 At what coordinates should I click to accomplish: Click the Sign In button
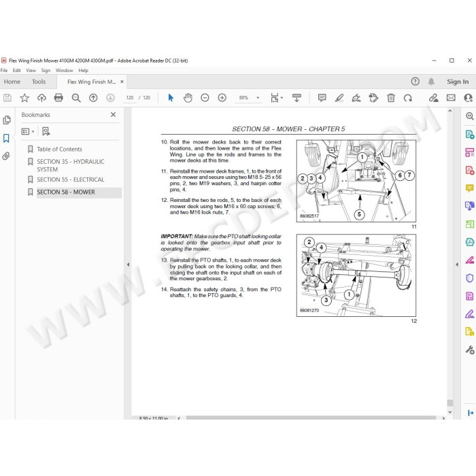(x=458, y=82)
